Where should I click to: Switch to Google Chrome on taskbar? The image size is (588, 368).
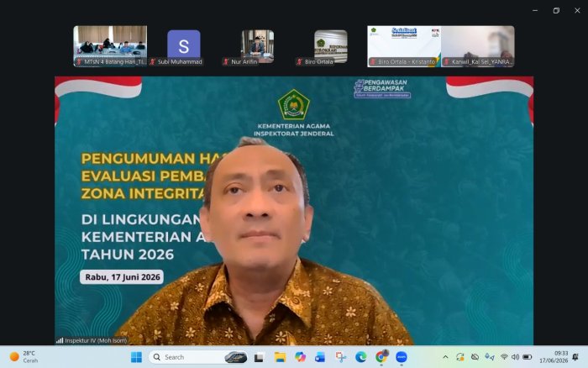[381, 357]
